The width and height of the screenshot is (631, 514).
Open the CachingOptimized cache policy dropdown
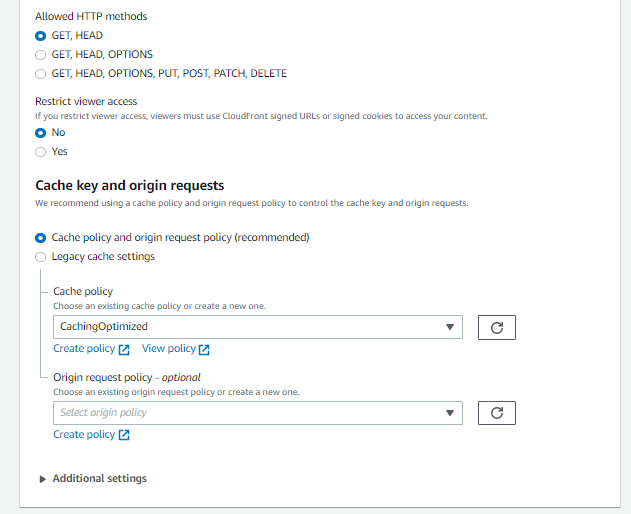[x=257, y=327]
